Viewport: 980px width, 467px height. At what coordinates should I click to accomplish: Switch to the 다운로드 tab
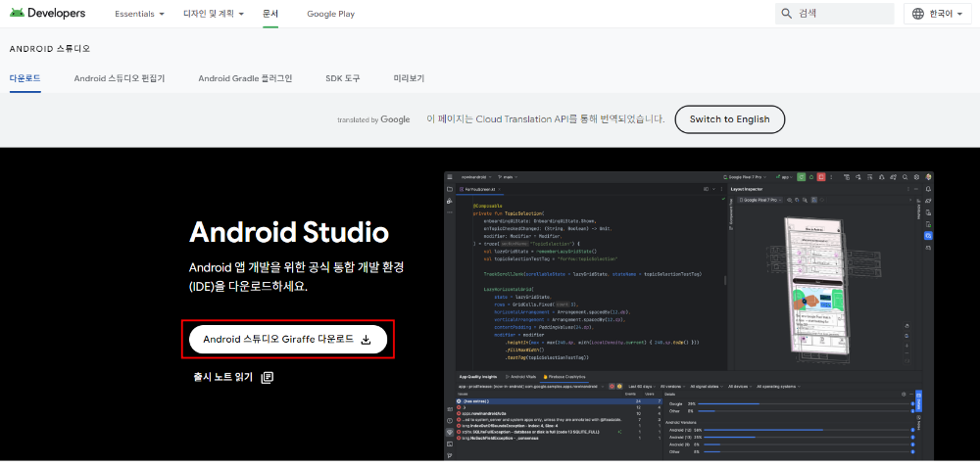25,78
